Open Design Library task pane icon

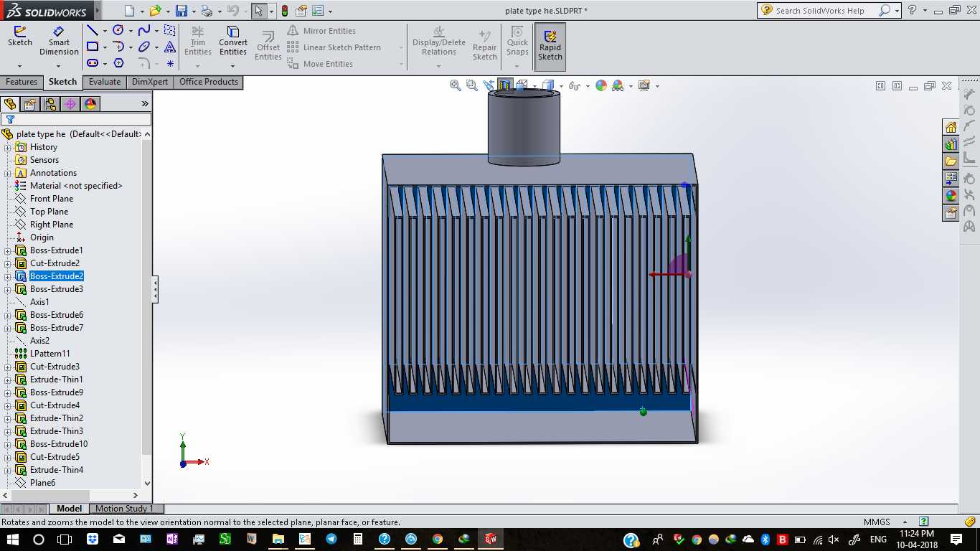point(951,144)
